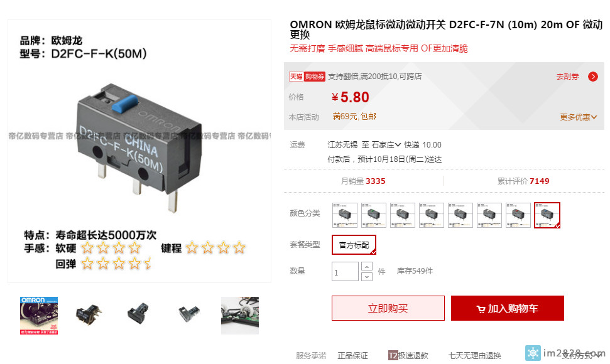Select the first color classification option
Viewport: 610px width, 364px height.
point(345,215)
